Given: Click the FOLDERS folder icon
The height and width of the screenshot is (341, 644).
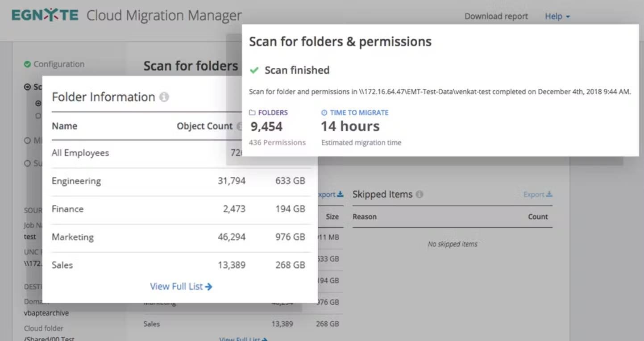Looking at the screenshot, I should point(252,113).
